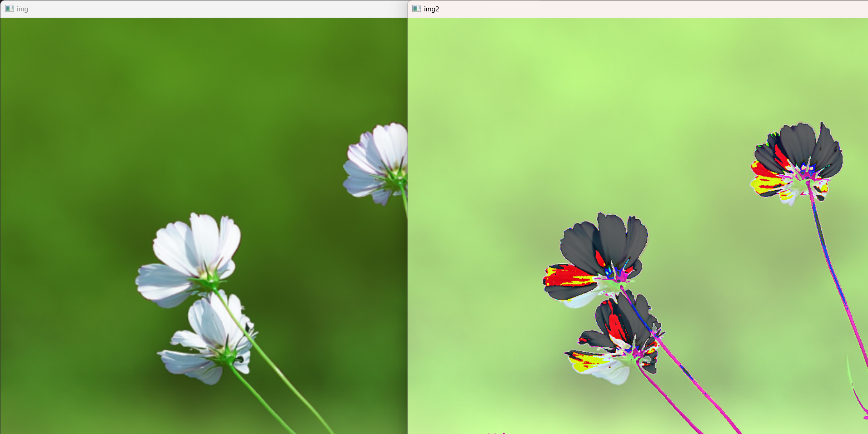868x434 pixels.
Task: Select the img window title text
Action: (x=22, y=9)
